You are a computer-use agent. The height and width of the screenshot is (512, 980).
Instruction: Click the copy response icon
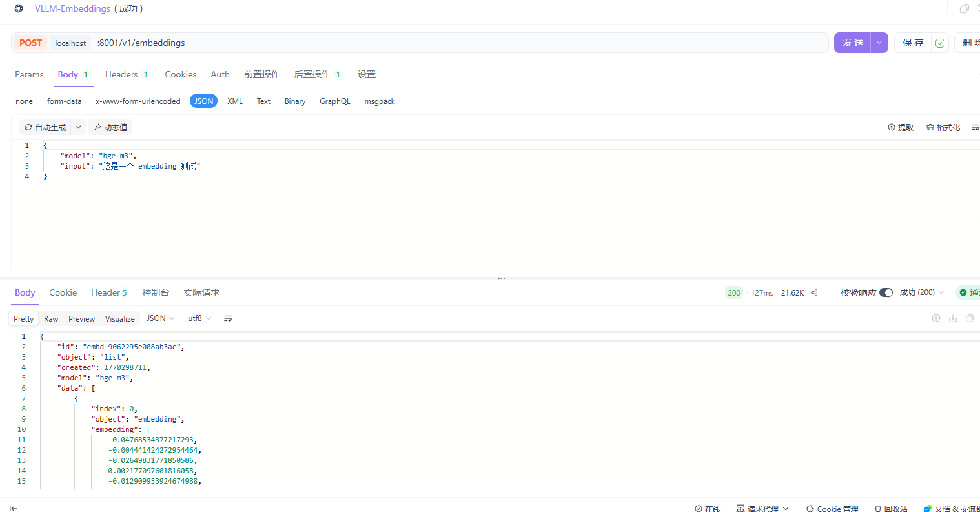tap(969, 318)
